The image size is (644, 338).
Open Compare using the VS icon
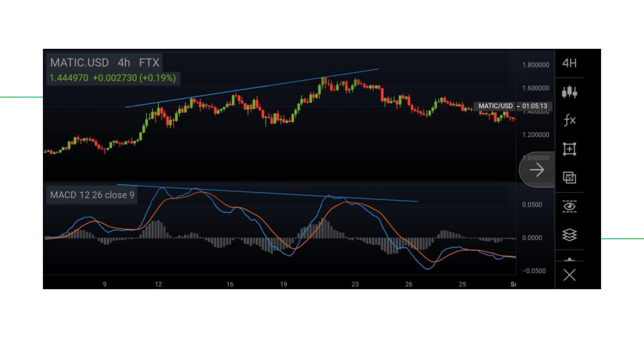pos(570,178)
